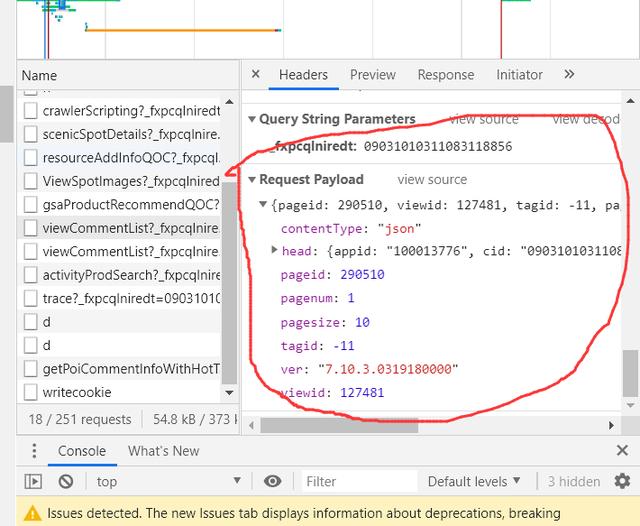
Task: Tick the activityProdSearch request checkbox
Action: pyautogui.click(x=31, y=275)
